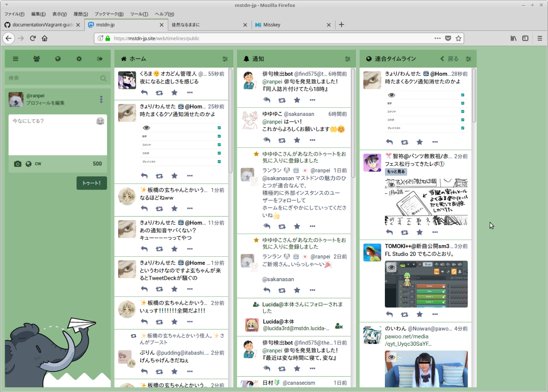Image resolution: width=548 pixels, height=392 pixels.
Task: Click the もっと見る show more button
Action: point(396,172)
